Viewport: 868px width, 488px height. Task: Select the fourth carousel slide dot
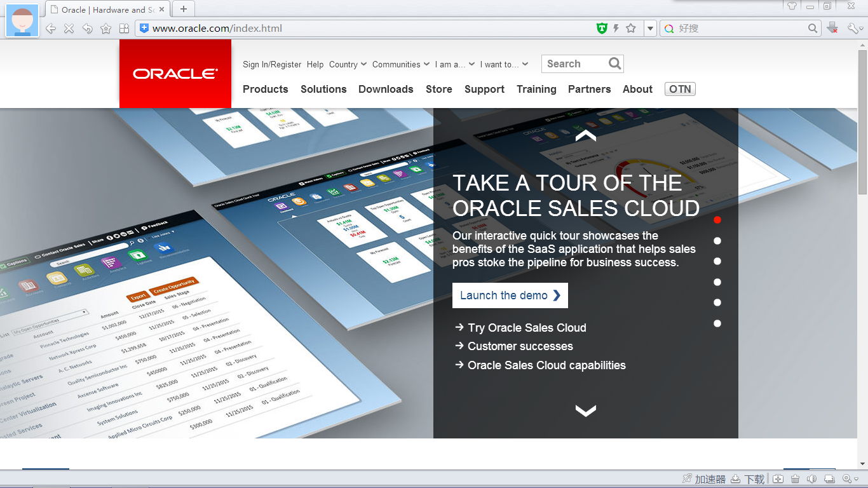coord(717,282)
